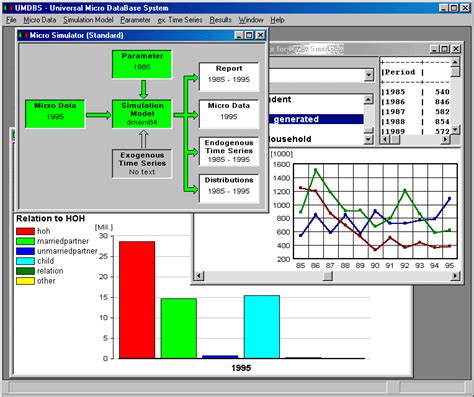474x397 pixels.
Task: Select the green Micro Data 1995 input block
Action: click(x=55, y=114)
